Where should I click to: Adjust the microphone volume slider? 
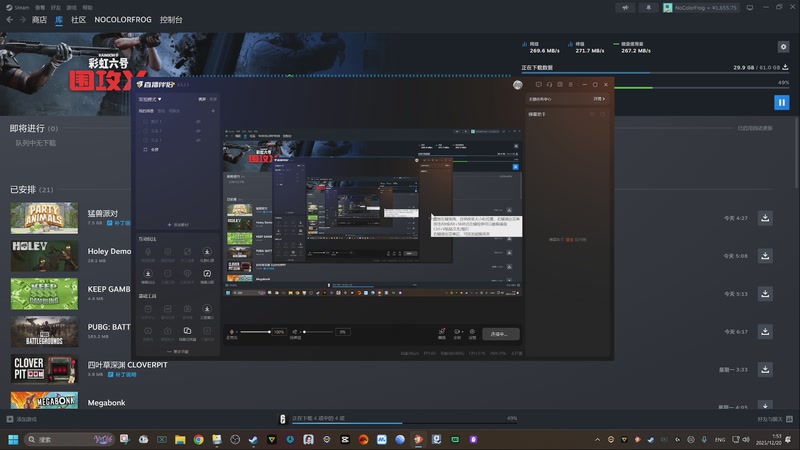pos(256,332)
